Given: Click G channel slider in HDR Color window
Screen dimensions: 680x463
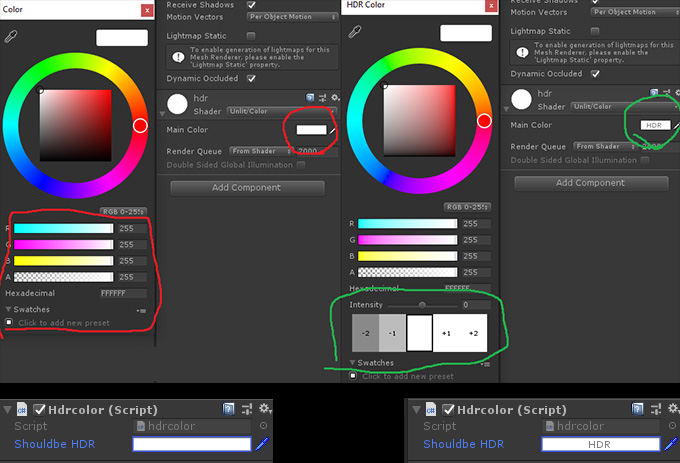Looking at the screenshot, I should (x=407, y=240).
